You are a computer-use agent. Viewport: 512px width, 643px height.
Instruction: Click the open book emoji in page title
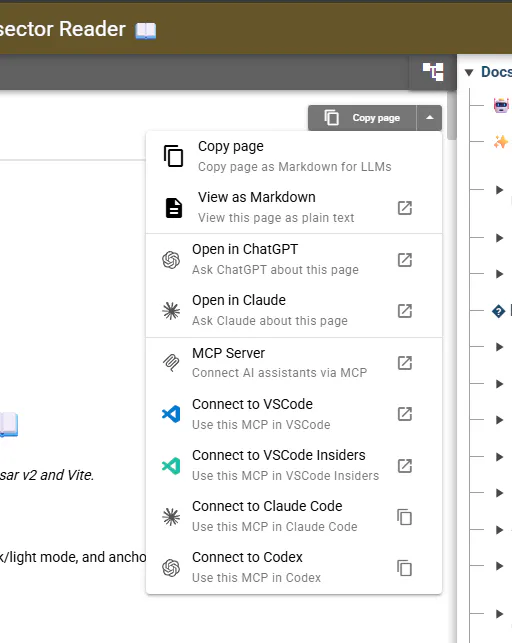click(x=146, y=31)
